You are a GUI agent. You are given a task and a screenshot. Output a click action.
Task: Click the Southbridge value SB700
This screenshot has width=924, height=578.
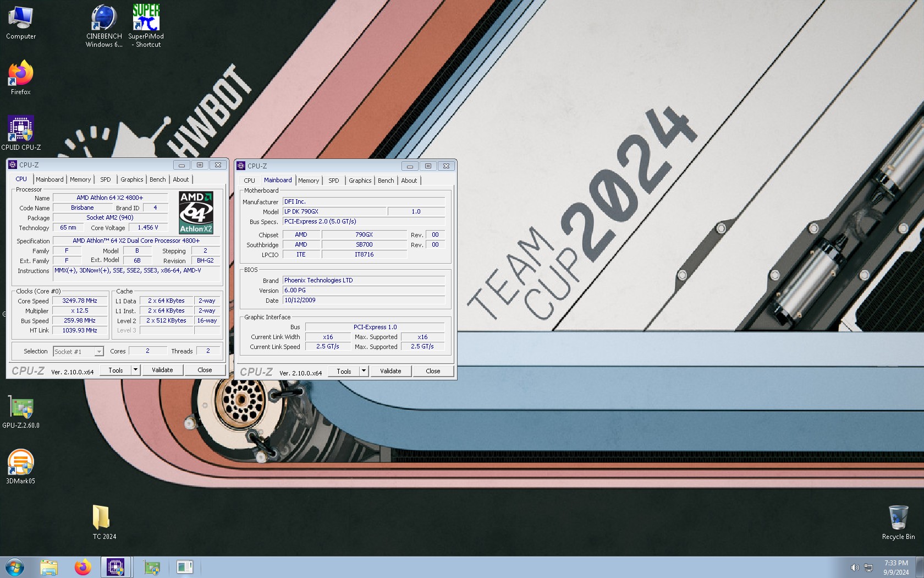[x=364, y=244]
